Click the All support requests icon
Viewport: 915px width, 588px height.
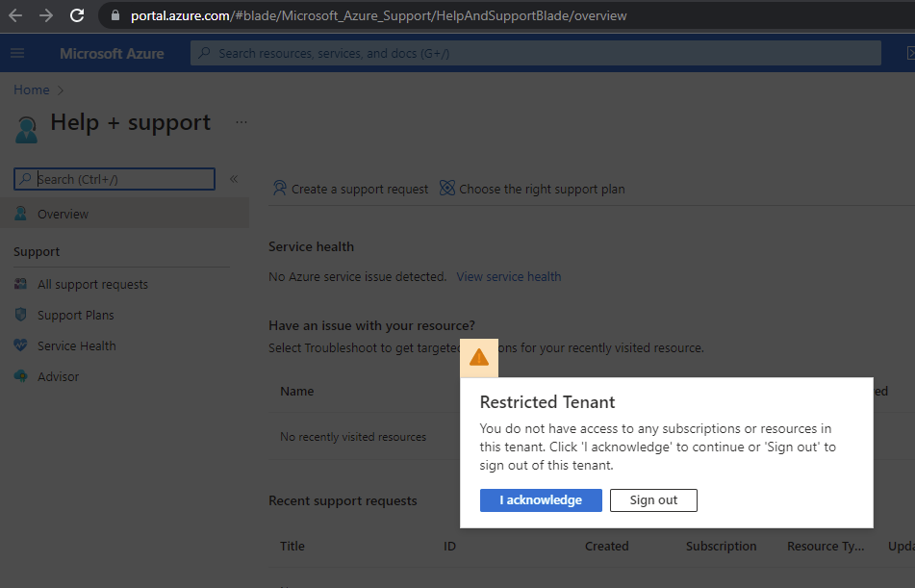(x=20, y=284)
